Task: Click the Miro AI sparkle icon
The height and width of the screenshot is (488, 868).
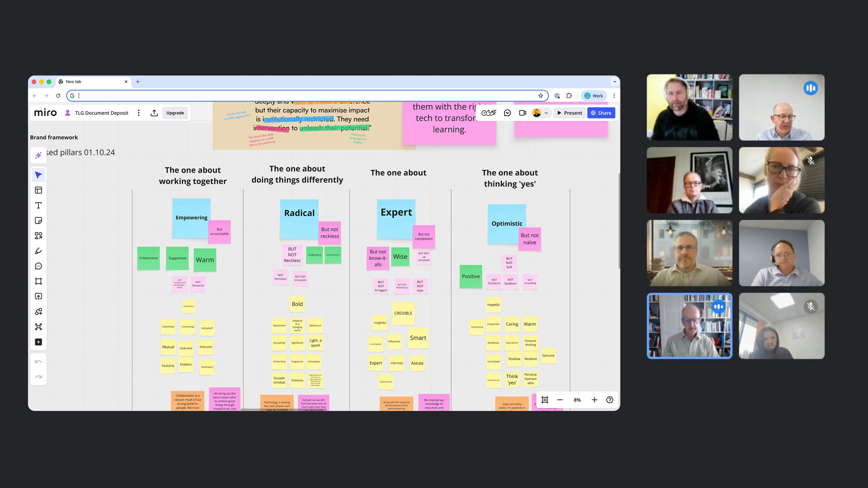Action: tap(38, 155)
